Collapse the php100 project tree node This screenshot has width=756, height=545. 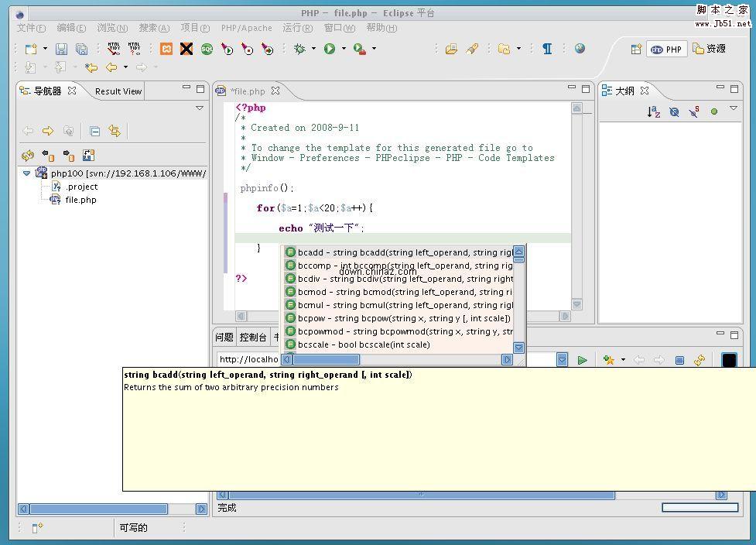[26, 173]
